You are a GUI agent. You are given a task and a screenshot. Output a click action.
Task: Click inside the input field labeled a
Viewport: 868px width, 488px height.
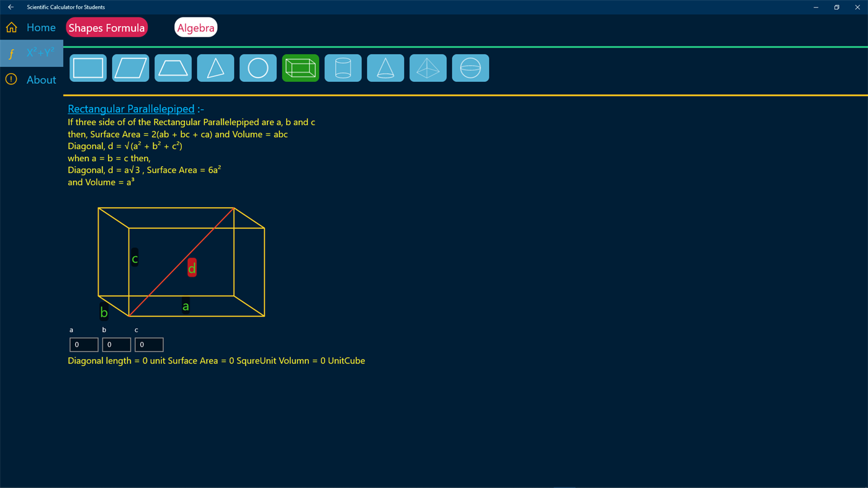tap(83, 344)
